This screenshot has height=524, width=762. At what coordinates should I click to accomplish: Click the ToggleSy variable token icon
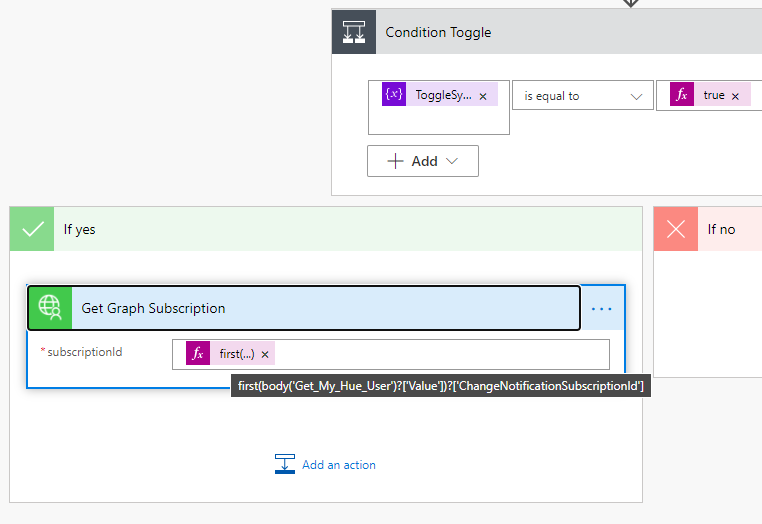[394, 95]
